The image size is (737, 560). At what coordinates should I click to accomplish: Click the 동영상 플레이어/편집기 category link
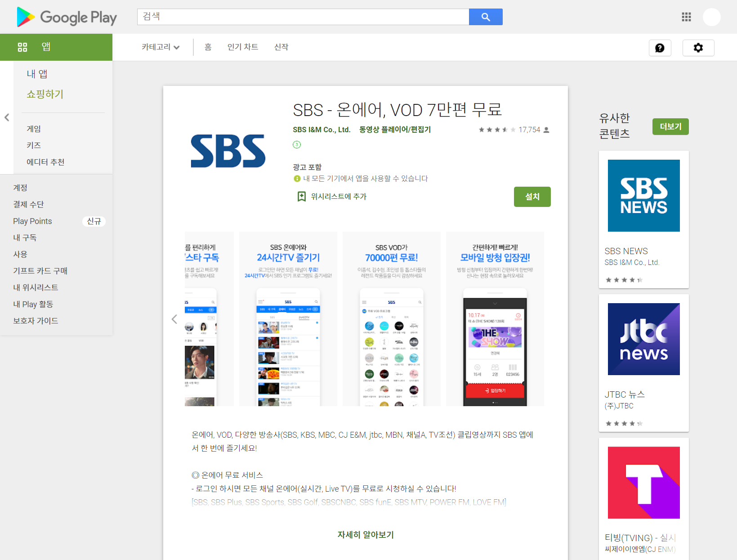tap(395, 130)
